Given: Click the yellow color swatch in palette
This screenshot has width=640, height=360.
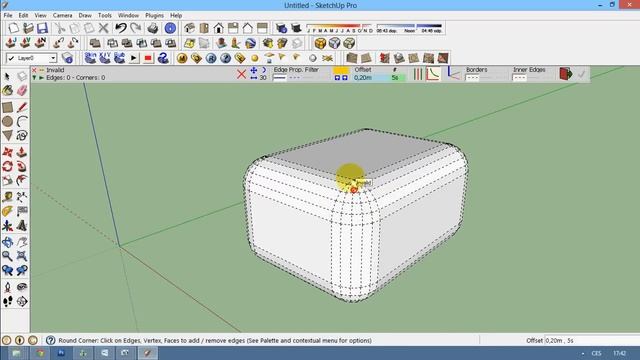Looking at the screenshot, I should pyautogui.click(x=341, y=70).
